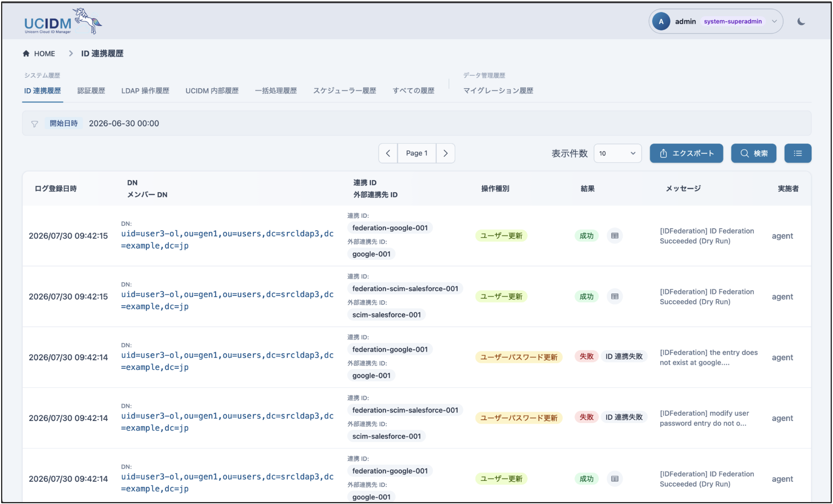Go to previous page arrow
833x504 pixels.
tap(388, 153)
